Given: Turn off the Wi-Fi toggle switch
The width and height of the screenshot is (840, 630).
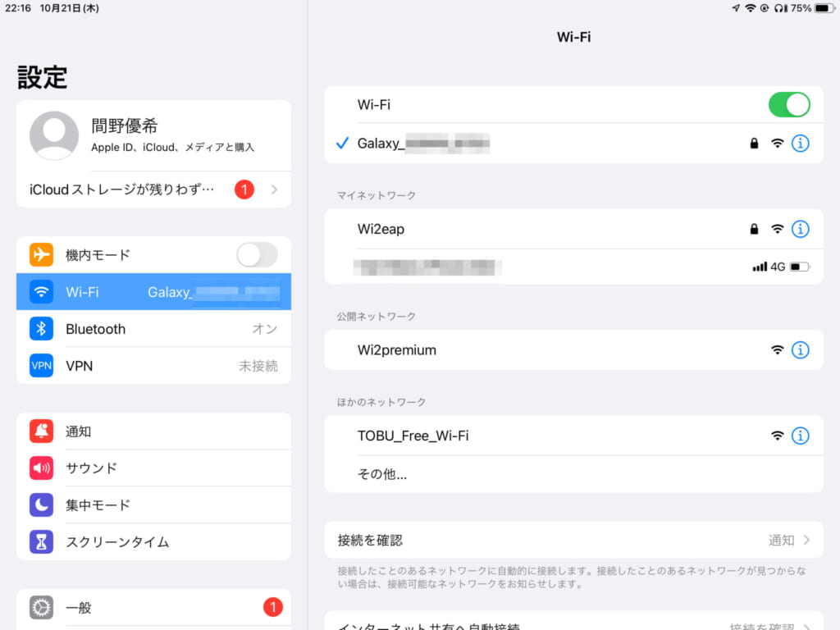Looking at the screenshot, I should coord(788,105).
